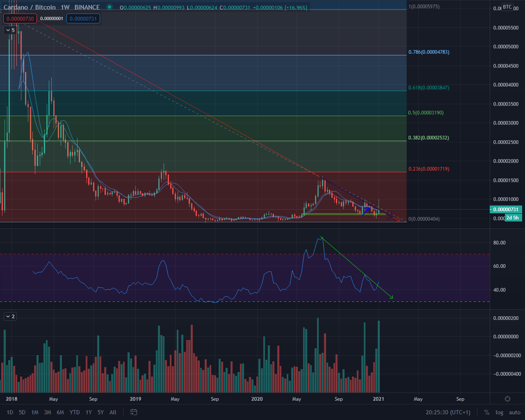Click the red sell price 0.00000730
Image resolution: width=525 pixels, height=420 pixels.
(x=20, y=18)
